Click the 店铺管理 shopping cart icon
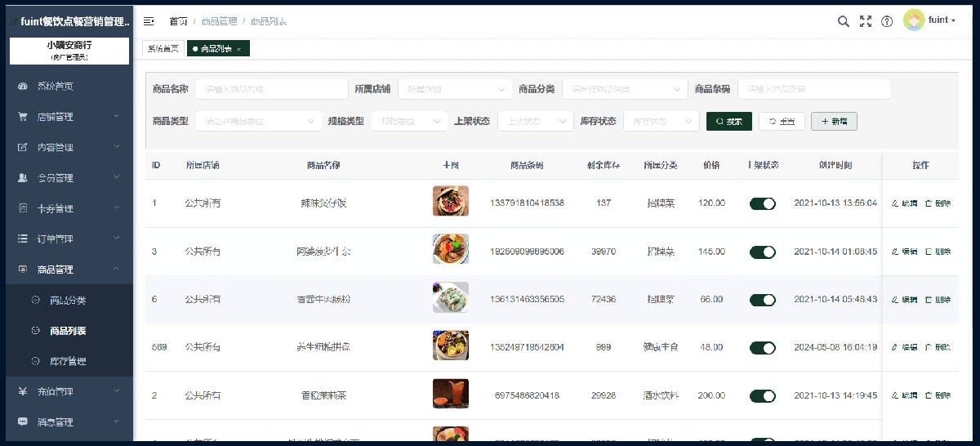The width and height of the screenshot is (980, 446). tap(23, 117)
